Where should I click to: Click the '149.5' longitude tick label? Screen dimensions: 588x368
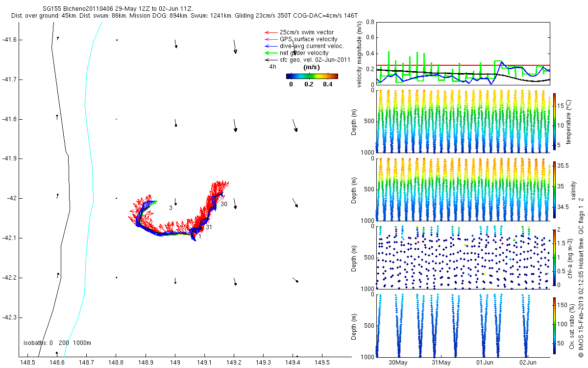(322, 362)
